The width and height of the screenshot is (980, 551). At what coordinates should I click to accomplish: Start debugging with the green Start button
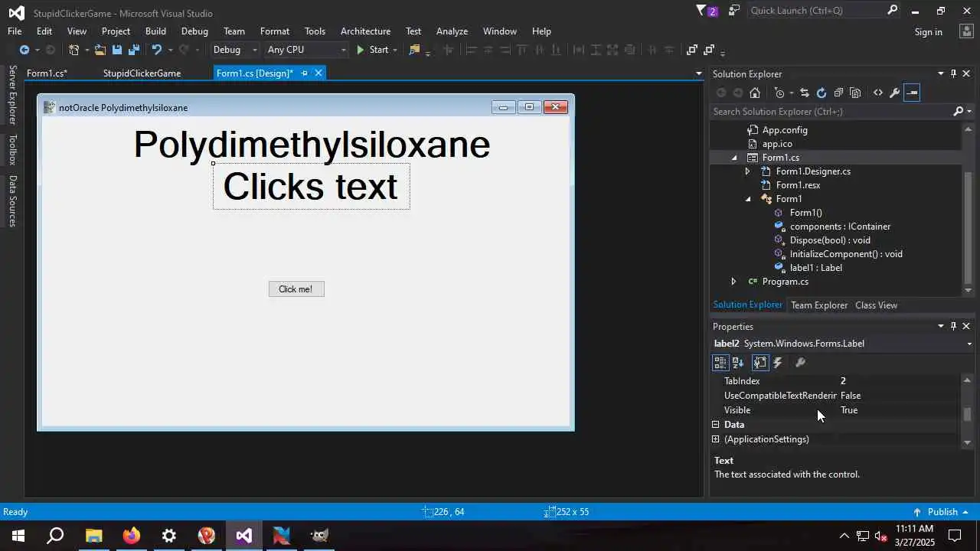pyautogui.click(x=372, y=50)
